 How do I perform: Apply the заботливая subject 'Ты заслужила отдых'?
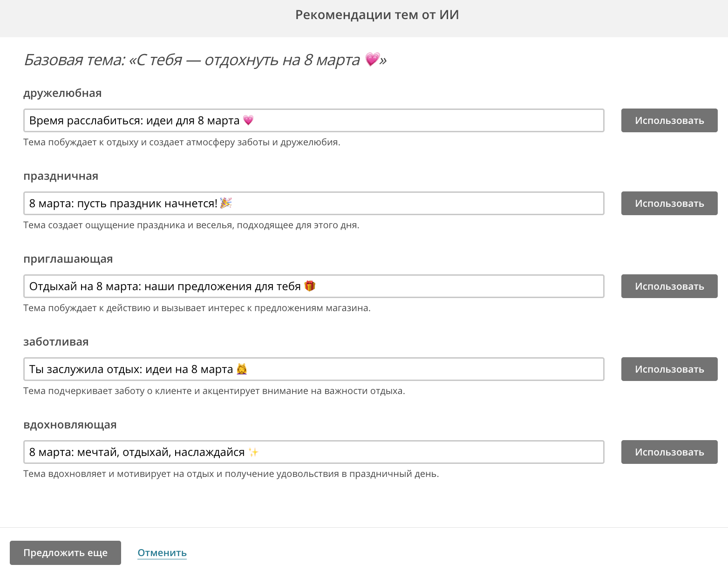click(669, 369)
